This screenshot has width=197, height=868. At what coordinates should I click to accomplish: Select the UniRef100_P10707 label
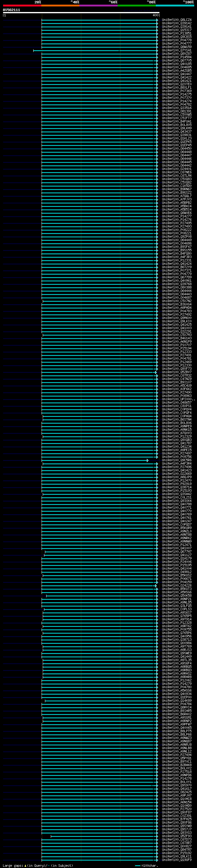[176, 345]
